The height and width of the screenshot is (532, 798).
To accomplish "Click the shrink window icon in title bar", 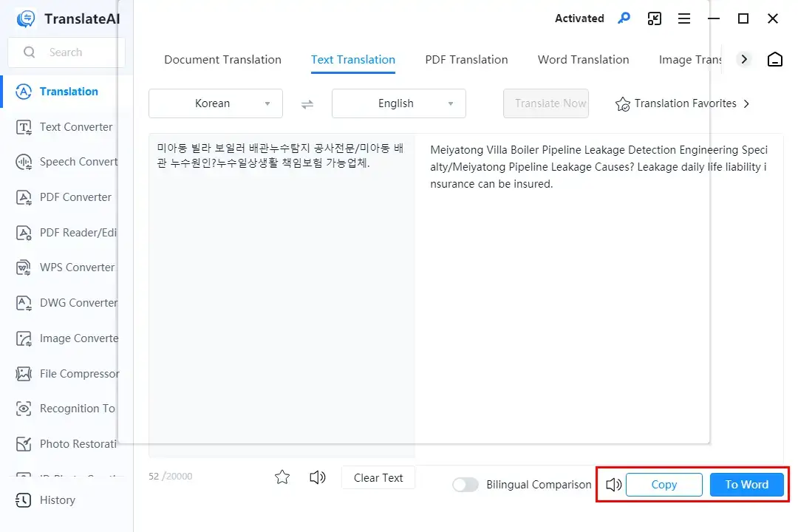I will tap(655, 18).
